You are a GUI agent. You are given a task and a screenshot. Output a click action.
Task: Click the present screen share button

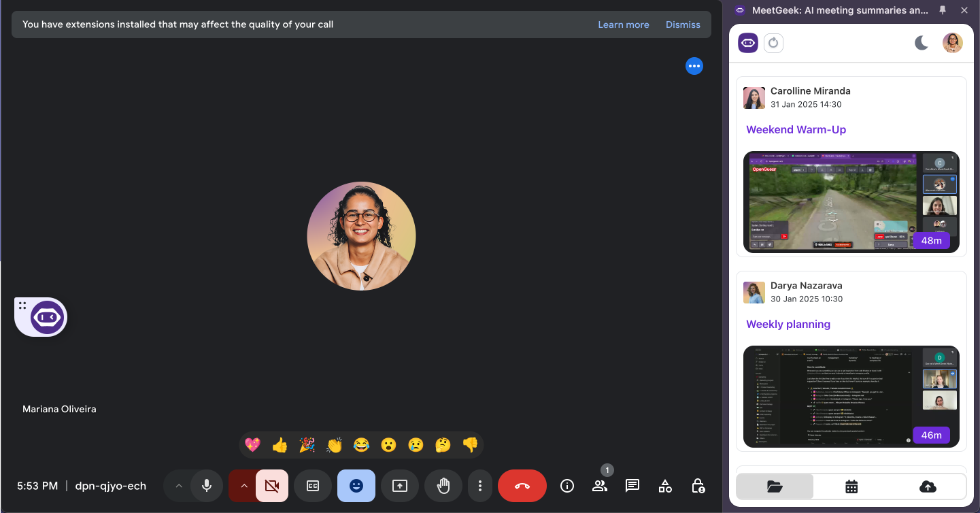click(400, 486)
